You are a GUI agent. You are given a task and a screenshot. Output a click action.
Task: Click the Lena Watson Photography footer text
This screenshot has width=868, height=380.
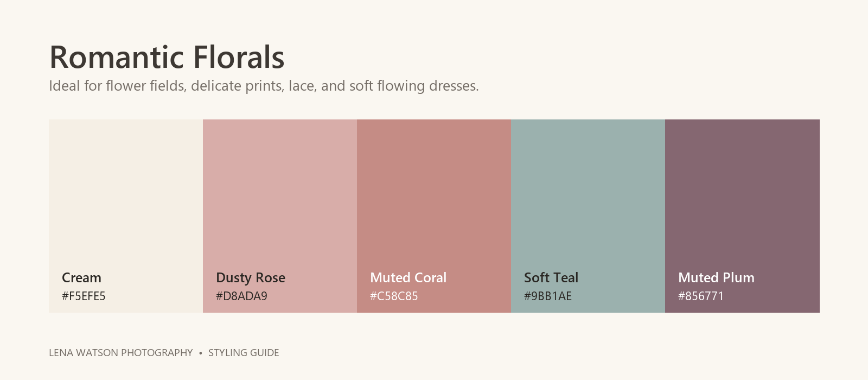point(121,353)
